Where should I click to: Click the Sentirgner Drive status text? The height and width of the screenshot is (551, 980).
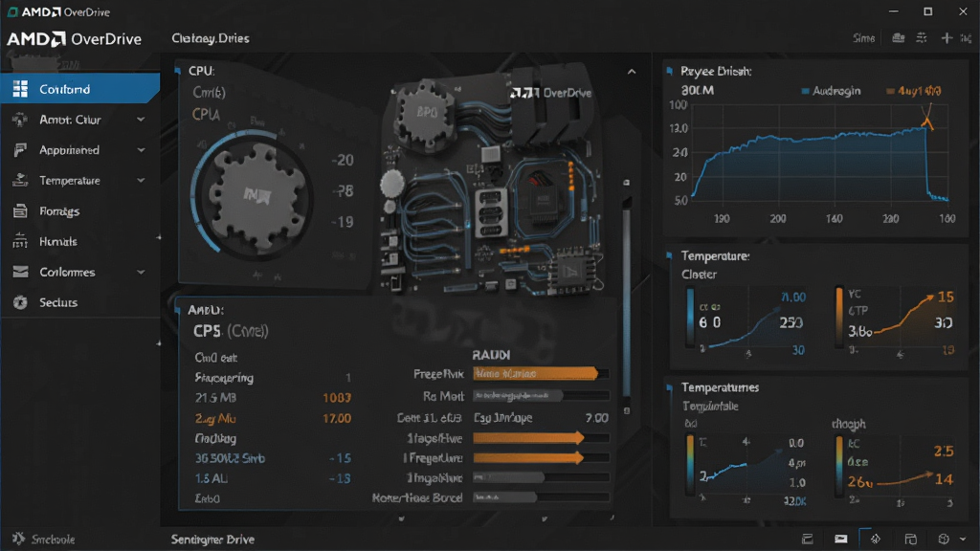click(212, 540)
